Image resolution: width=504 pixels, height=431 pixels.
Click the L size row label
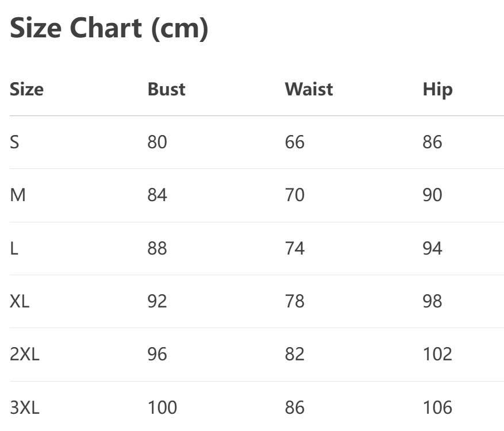pos(14,248)
